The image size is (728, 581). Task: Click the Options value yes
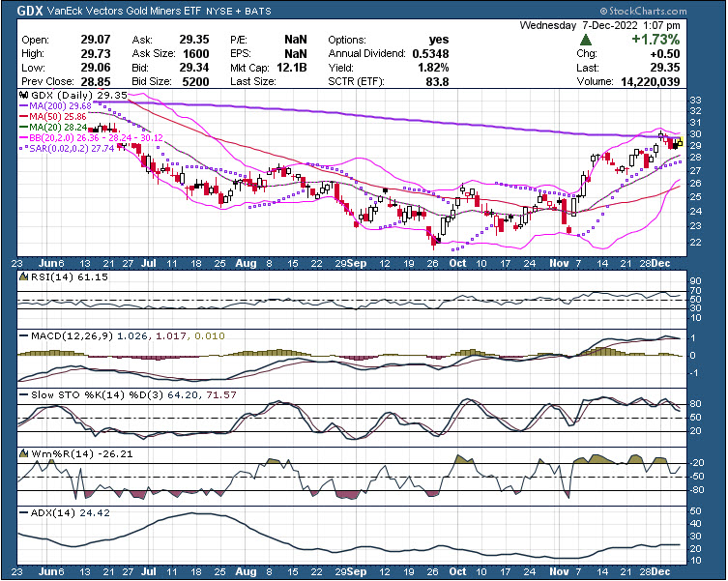439,40
